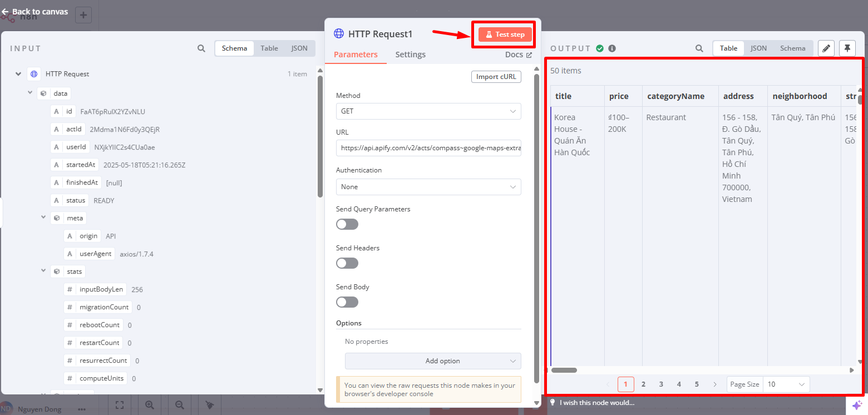Click the Back to canvas arrow

coord(6,12)
